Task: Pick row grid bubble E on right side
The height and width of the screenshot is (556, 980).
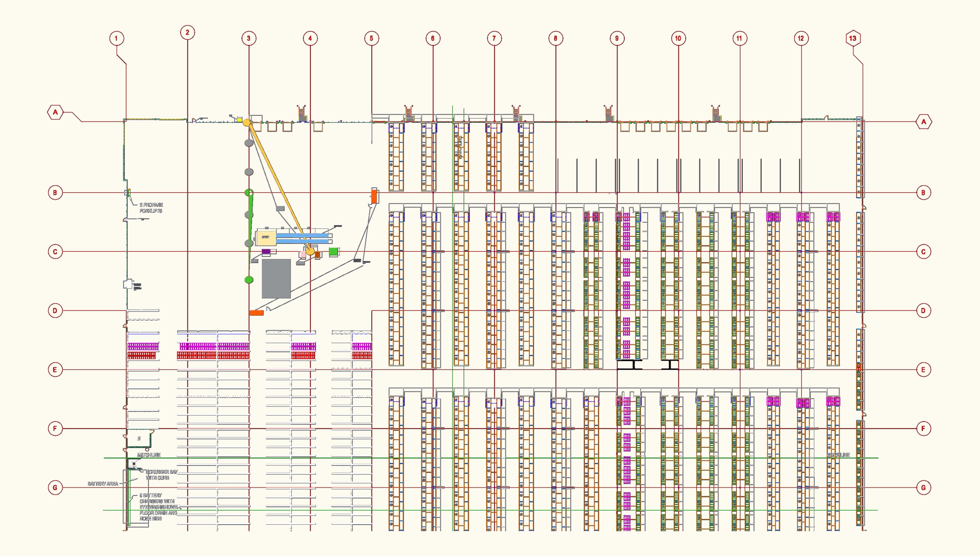Action: tap(923, 370)
